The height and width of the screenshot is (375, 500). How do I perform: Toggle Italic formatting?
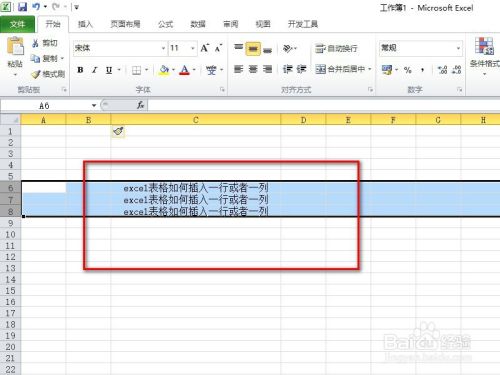[x=95, y=70]
